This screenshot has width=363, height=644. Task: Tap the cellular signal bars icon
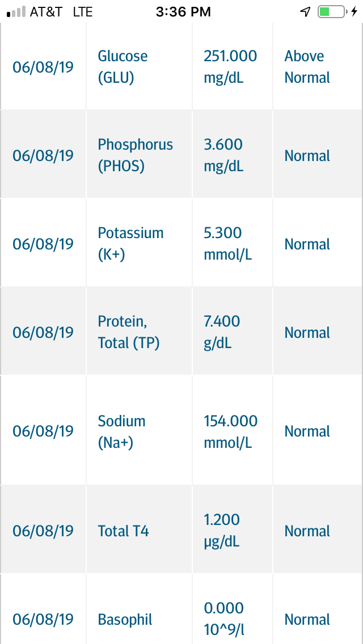click(16, 12)
